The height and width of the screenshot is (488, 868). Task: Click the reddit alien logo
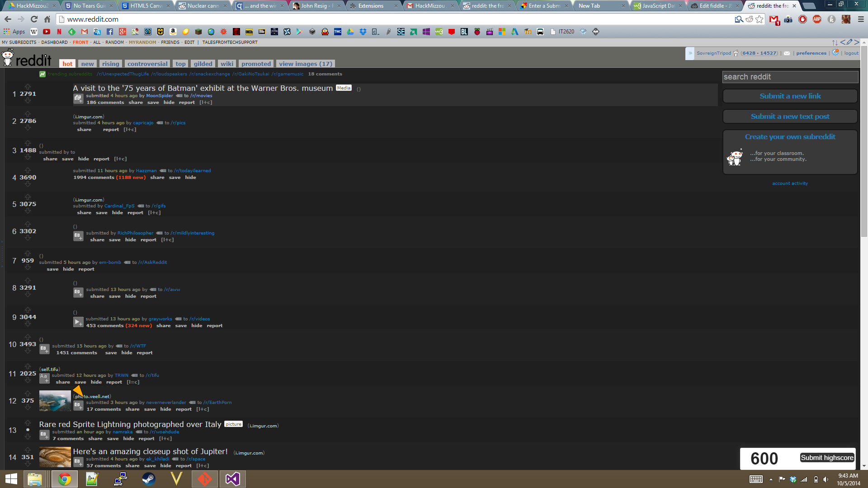[x=8, y=58]
